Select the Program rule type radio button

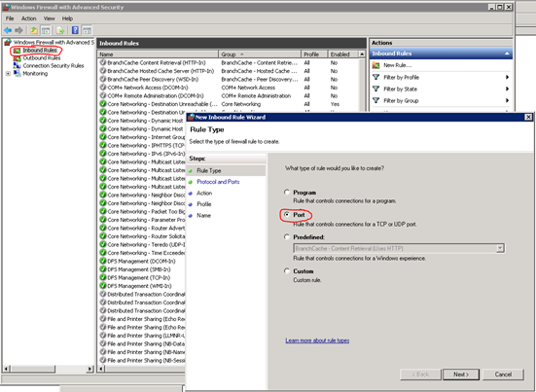pyautogui.click(x=287, y=192)
